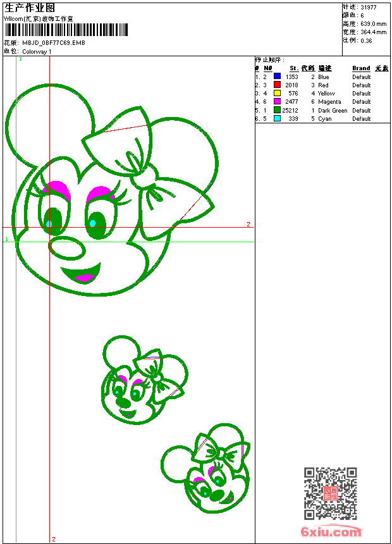Click stitch count 576 in Yellow row

293,94
